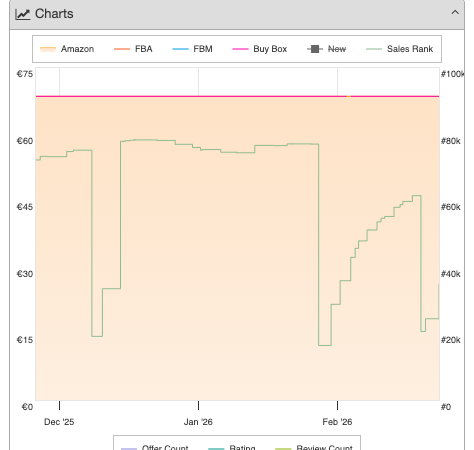
Task: Click the Buy Box pink line swatch
Action: tap(240, 49)
